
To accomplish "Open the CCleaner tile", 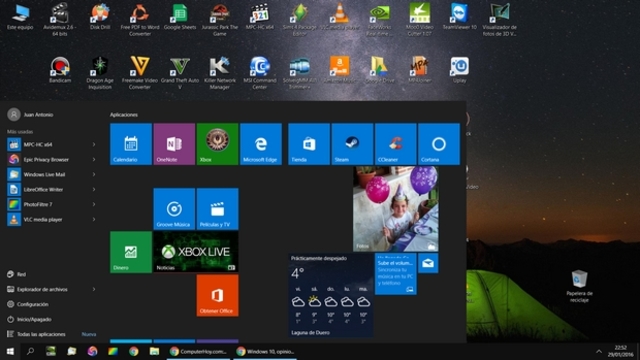I will (x=396, y=144).
